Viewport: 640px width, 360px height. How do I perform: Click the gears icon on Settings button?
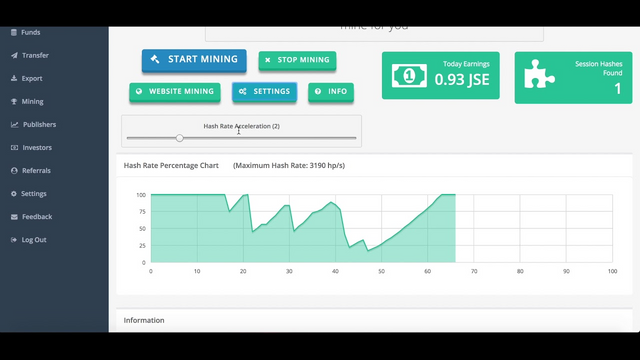(x=242, y=91)
